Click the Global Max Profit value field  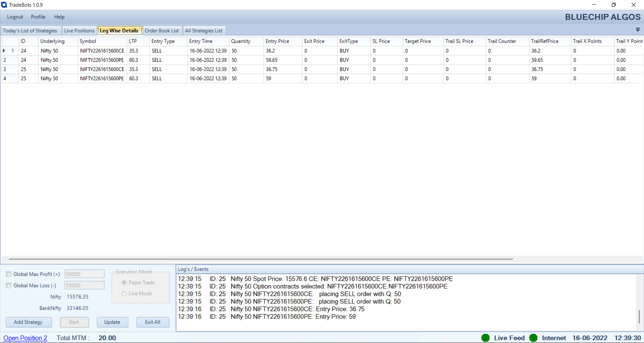[84, 274]
